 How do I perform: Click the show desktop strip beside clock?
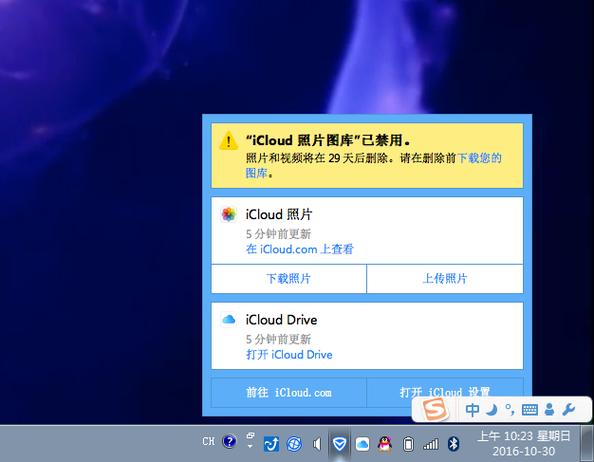click(x=588, y=443)
